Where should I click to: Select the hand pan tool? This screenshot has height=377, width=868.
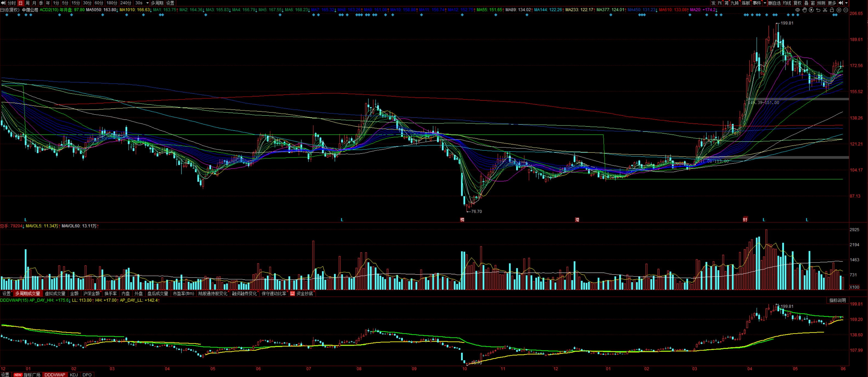(x=804, y=10)
